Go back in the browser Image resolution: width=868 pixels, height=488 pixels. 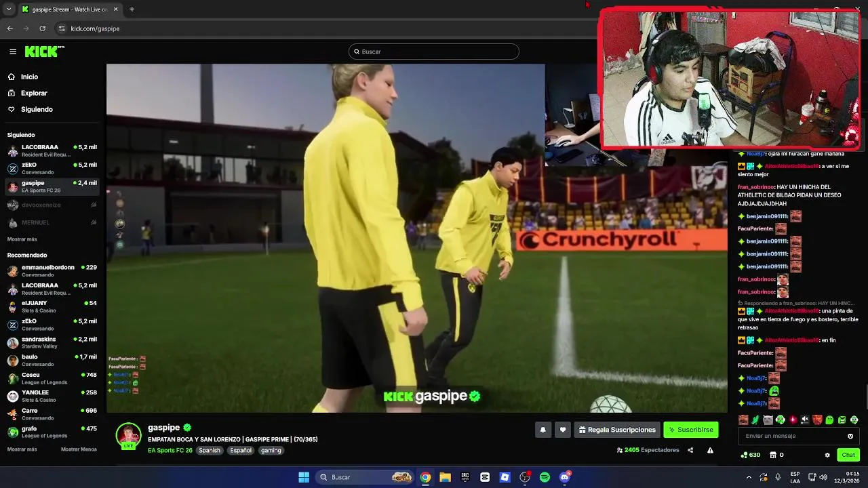coord(9,28)
